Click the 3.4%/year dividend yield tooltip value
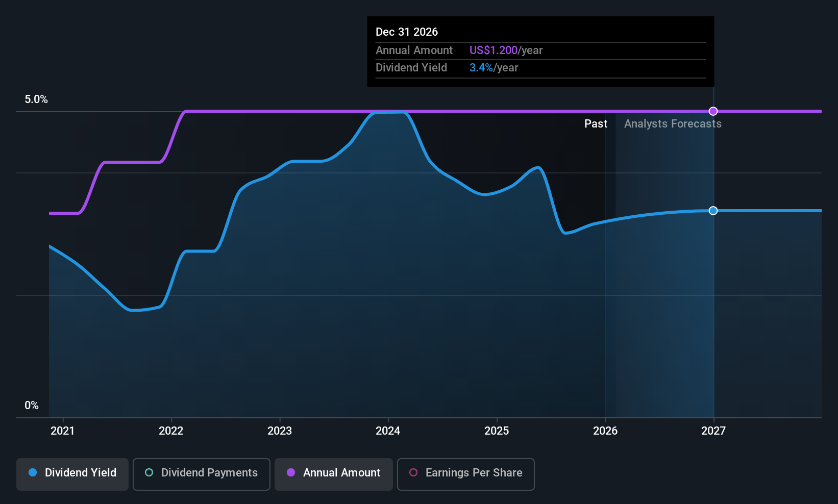Screen dimensions: 838x504 point(494,68)
